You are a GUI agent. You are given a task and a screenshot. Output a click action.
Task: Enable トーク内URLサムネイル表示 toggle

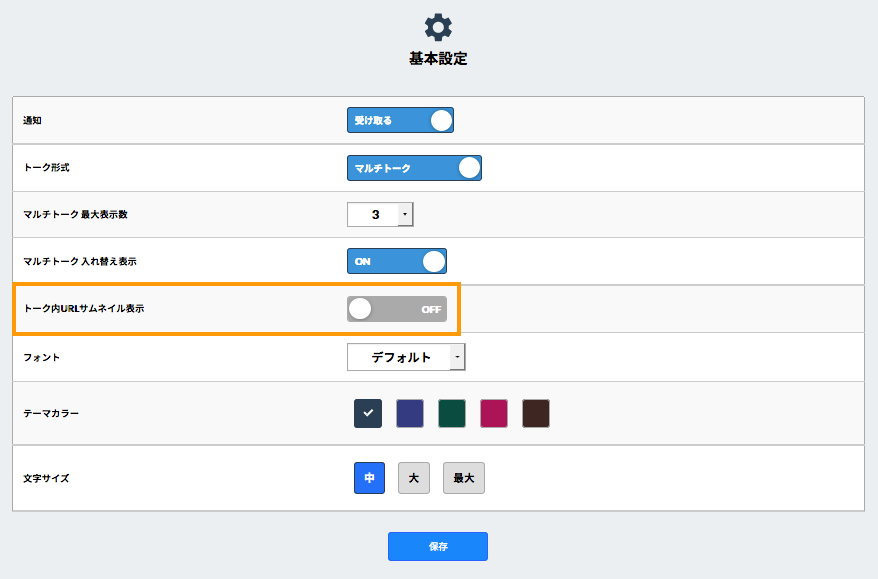click(396, 309)
